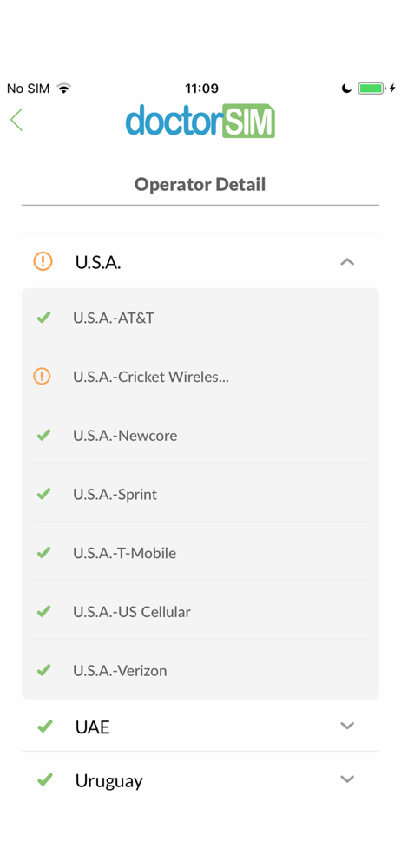Expand the Uruguay section chevron
Screen dimensions: 401x868
pos(347,779)
